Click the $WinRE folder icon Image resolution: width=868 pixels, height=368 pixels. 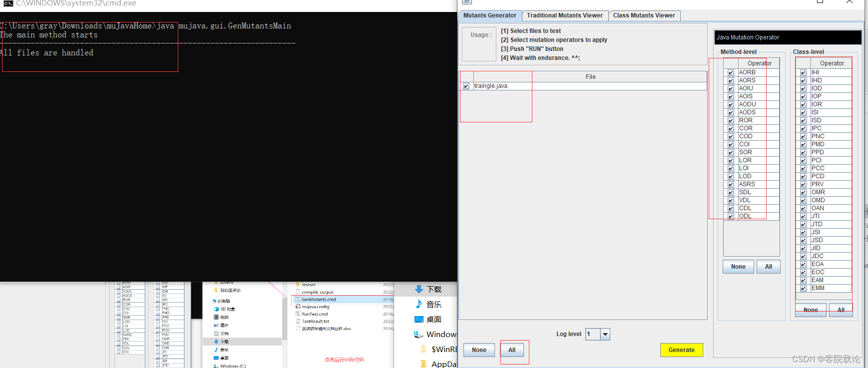(x=424, y=349)
